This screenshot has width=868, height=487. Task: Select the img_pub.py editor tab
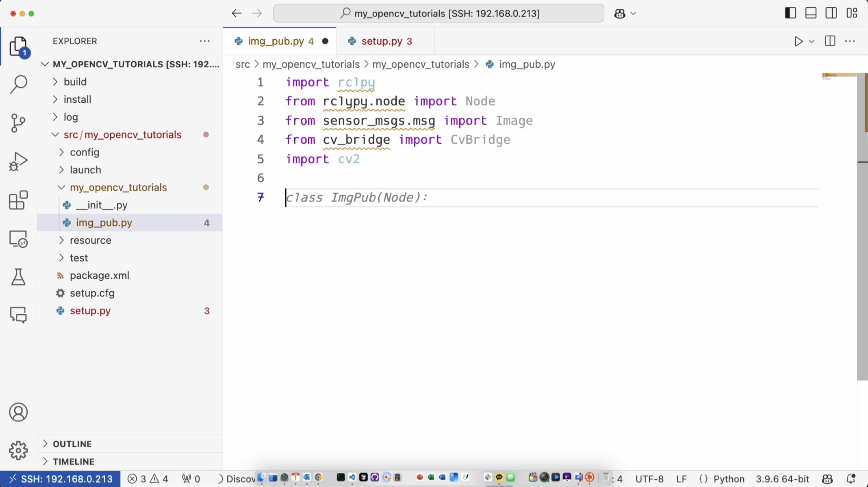[275, 41]
